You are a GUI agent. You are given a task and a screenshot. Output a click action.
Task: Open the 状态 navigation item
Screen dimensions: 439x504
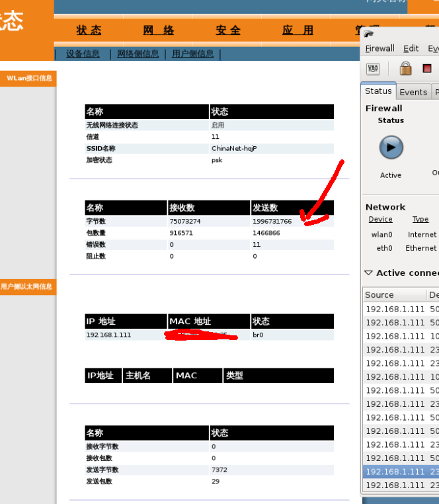(x=89, y=30)
